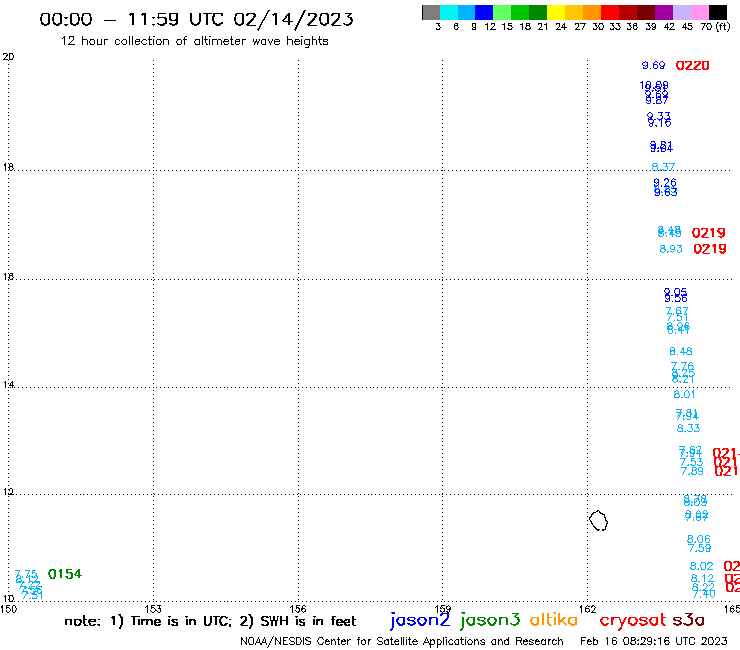Image resolution: width=740 pixels, height=650 pixels.
Task: Click the longitude axis label 150
Action: coord(8,609)
